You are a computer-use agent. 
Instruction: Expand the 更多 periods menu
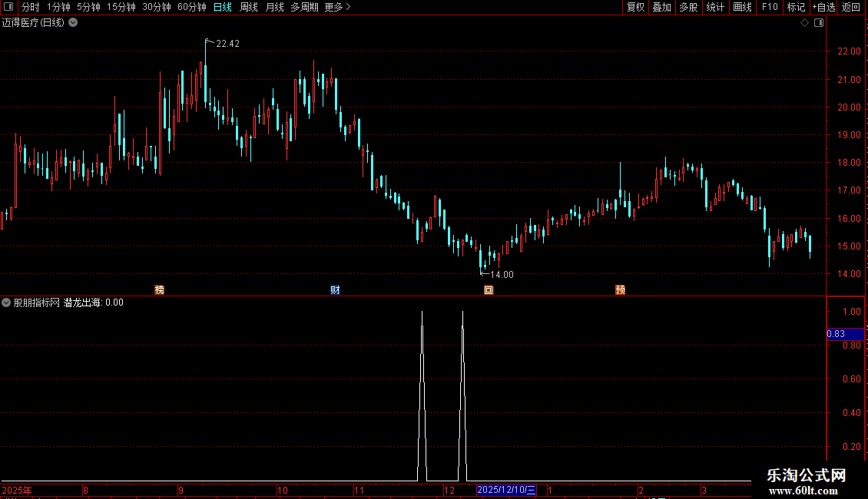tap(338, 7)
